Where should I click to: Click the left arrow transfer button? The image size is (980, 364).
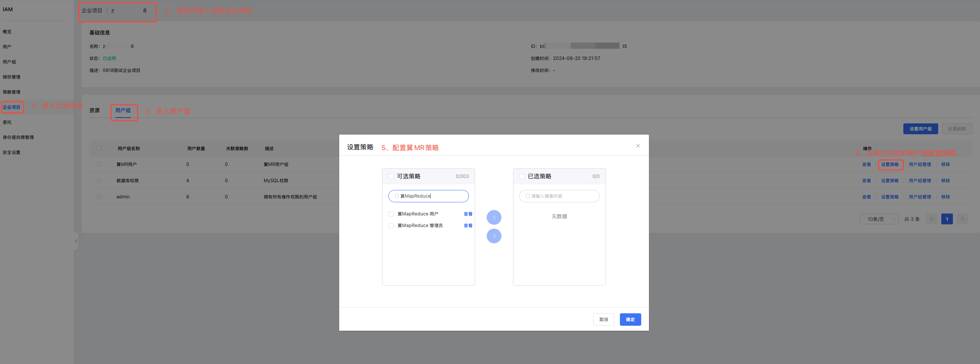click(x=494, y=217)
